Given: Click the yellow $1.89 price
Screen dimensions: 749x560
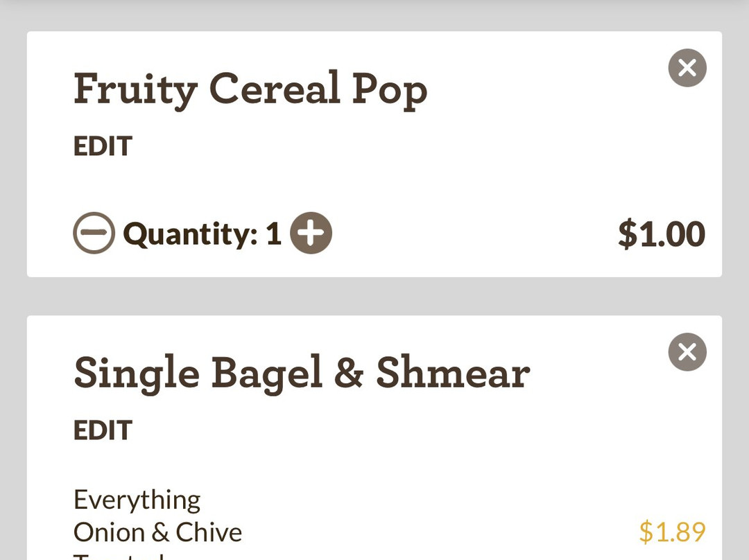Looking at the screenshot, I should click(672, 532).
